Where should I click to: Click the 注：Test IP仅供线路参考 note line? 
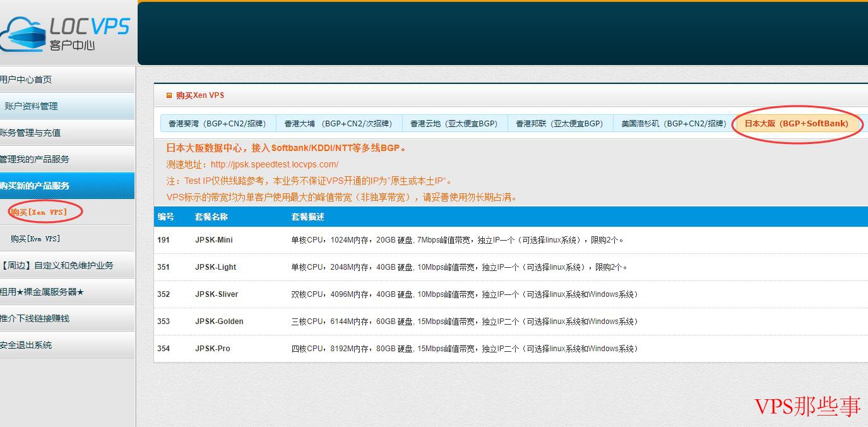coord(310,181)
